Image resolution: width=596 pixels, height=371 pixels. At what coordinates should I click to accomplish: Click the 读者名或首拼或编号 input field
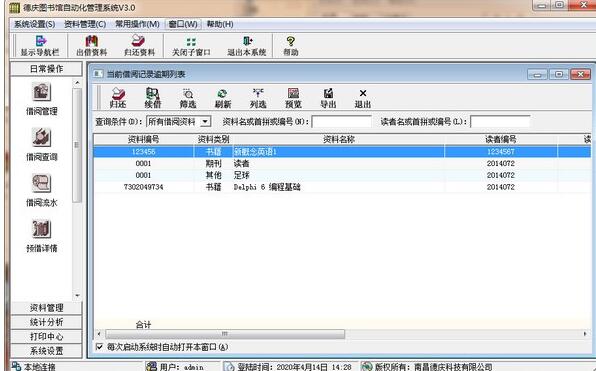[x=500, y=122]
